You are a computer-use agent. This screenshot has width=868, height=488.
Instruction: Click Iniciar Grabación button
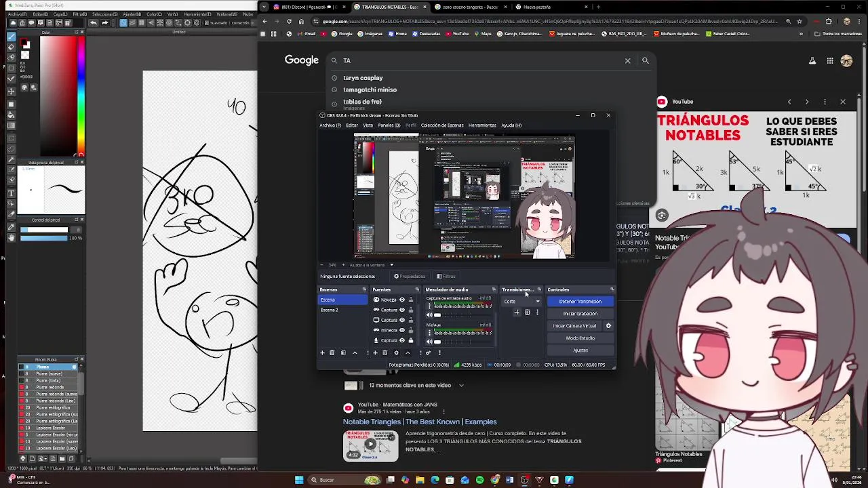(580, 314)
